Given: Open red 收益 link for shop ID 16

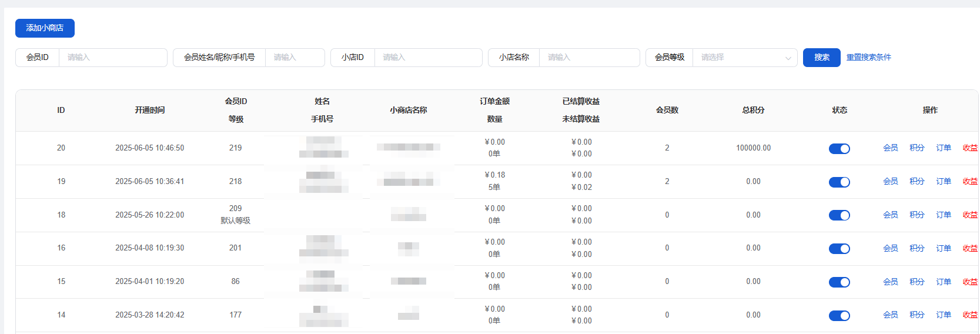Looking at the screenshot, I should click(x=969, y=249).
